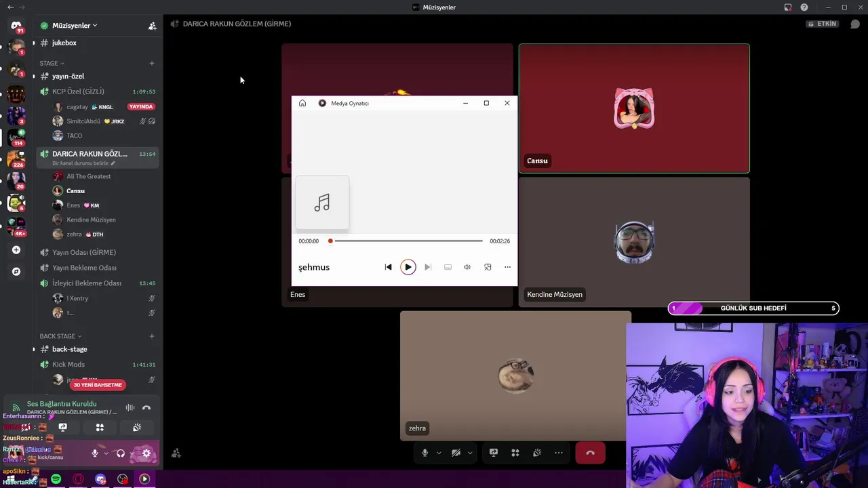Screen dimensions: 868x488
Task: Open the help question mark icon
Action: (x=804, y=7)
